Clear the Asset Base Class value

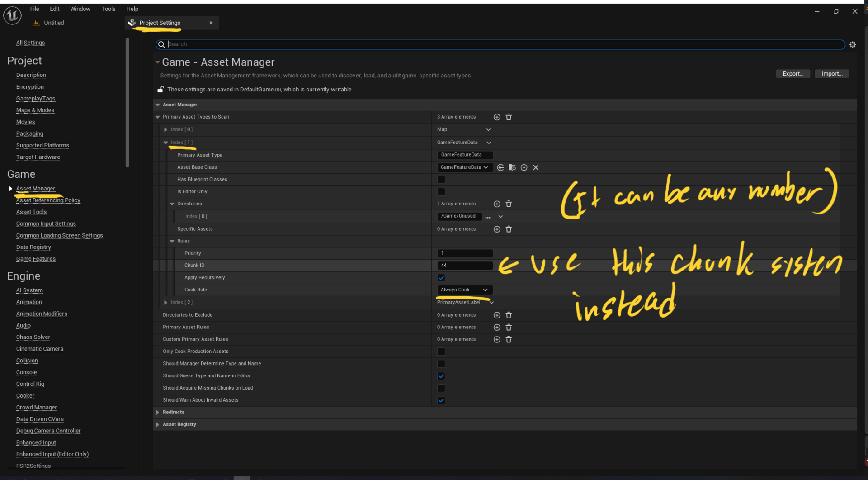pos(536,167)
